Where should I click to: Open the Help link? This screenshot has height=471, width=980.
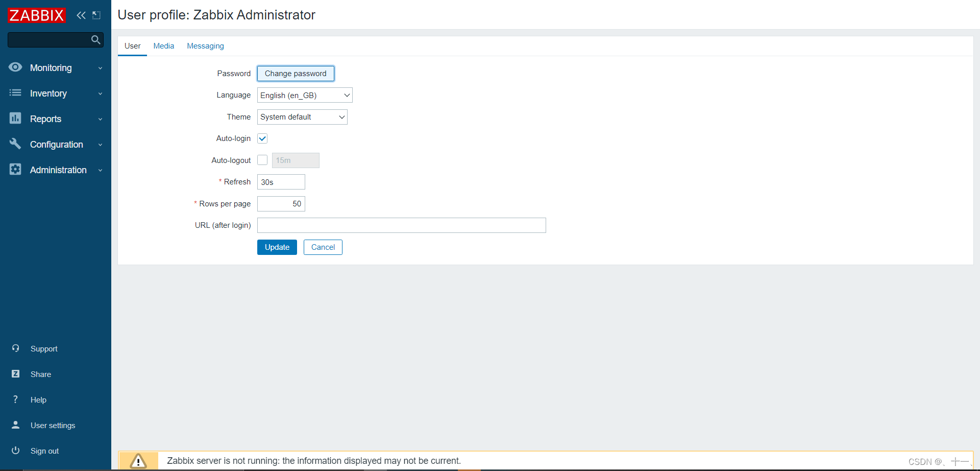point(38,400)
